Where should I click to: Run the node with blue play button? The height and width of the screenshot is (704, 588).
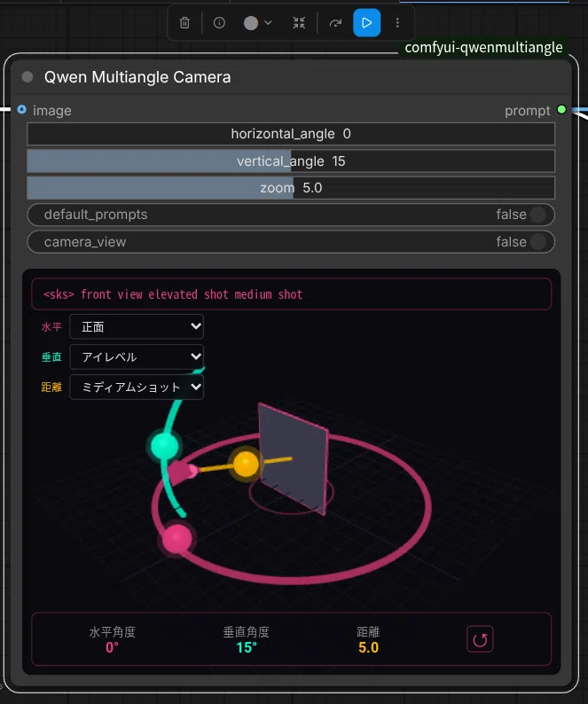pyautogui.click(x=366, y=22)
